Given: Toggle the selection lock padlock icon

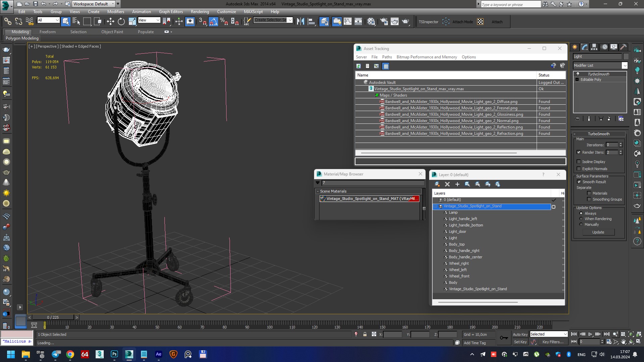Looking at the screenshot, I should [365, 334].
